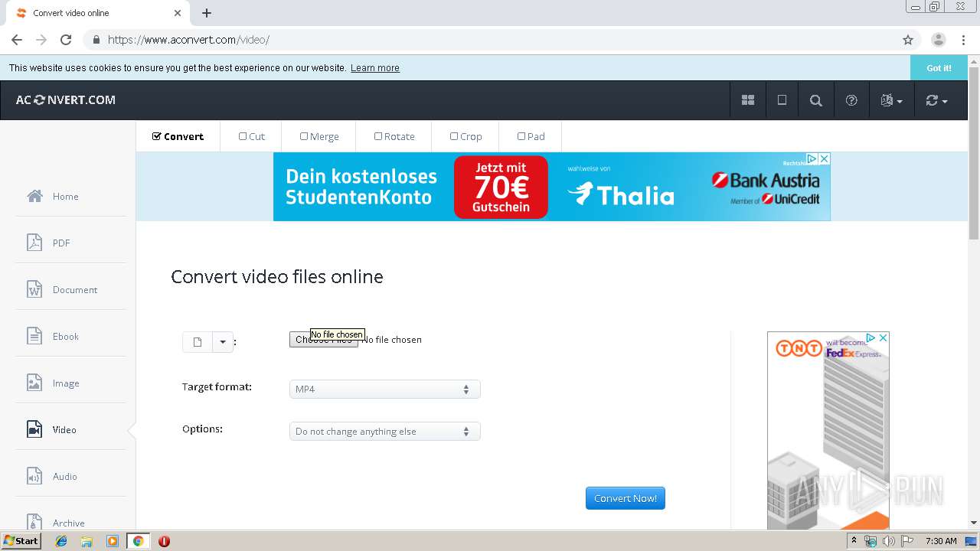Screen dimensions: 980x551
Task: Open the file explorer taskbar icon
Action: point(87,541)
